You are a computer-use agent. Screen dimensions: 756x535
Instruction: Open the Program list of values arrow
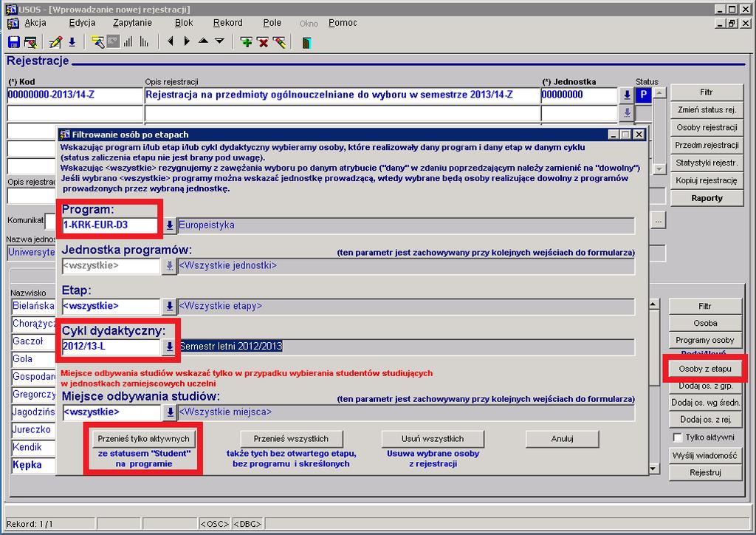(170, 225)
